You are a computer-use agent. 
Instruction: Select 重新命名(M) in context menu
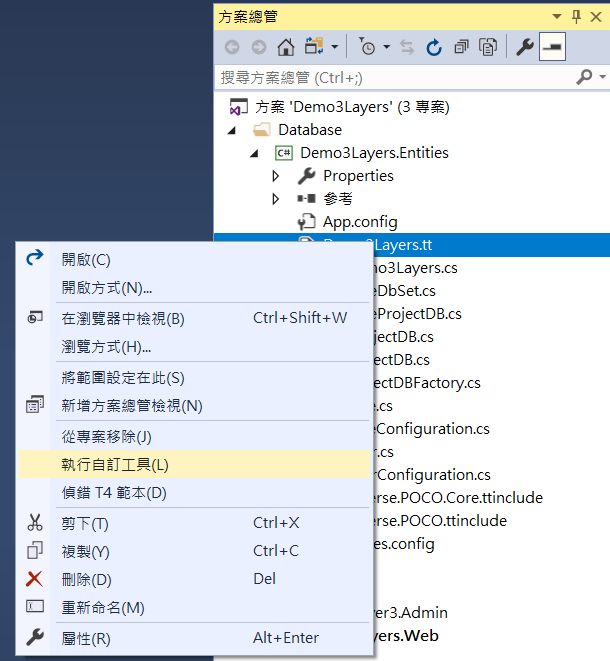click(x=103, y=608)
